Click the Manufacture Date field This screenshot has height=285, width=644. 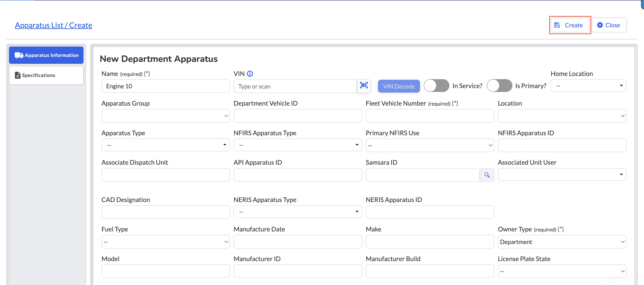coord(298,242)
